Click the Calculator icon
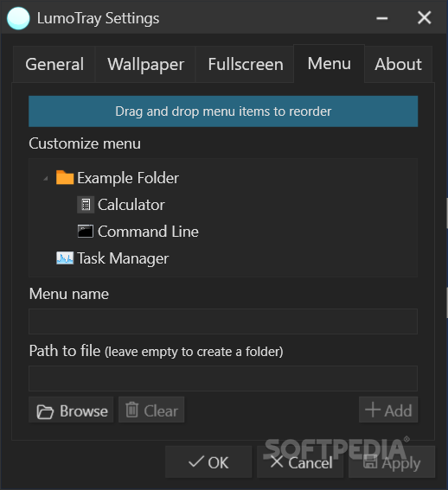This screenshot has width=448, height=490. click(86, 205)
